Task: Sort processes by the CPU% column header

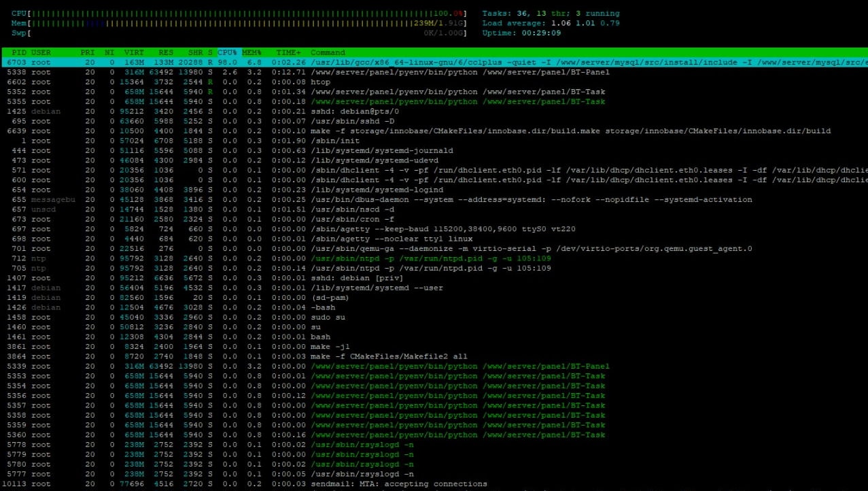Action: click(228, 52)
